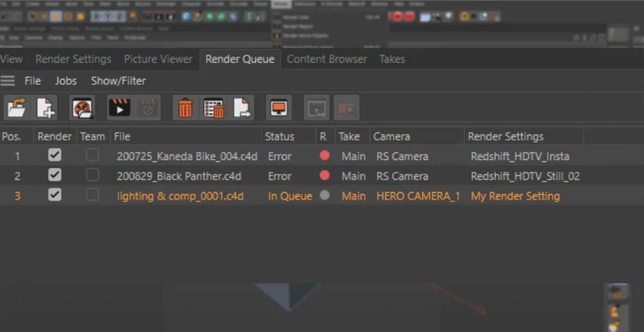Open the Jobs menu
Screen dimensions: 644x332
(66, 81)
